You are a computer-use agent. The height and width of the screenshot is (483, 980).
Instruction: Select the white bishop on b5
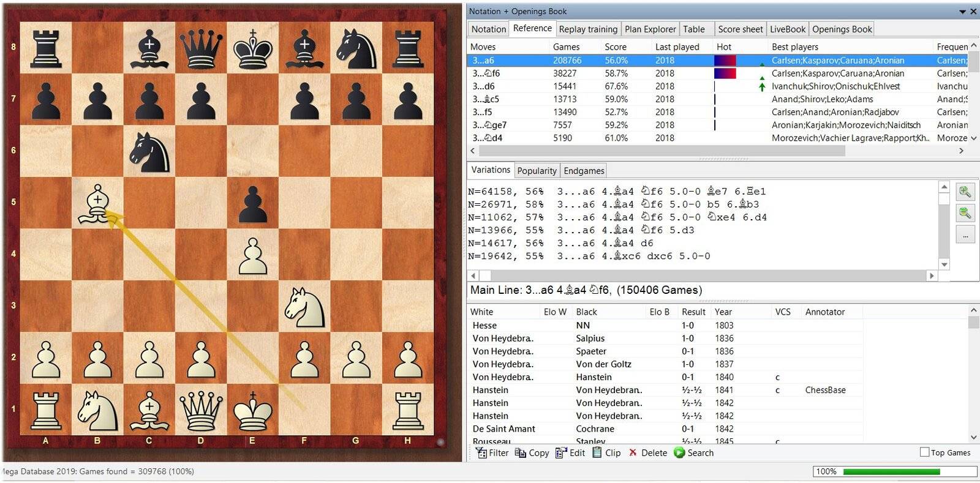click(x=97, y=203)
